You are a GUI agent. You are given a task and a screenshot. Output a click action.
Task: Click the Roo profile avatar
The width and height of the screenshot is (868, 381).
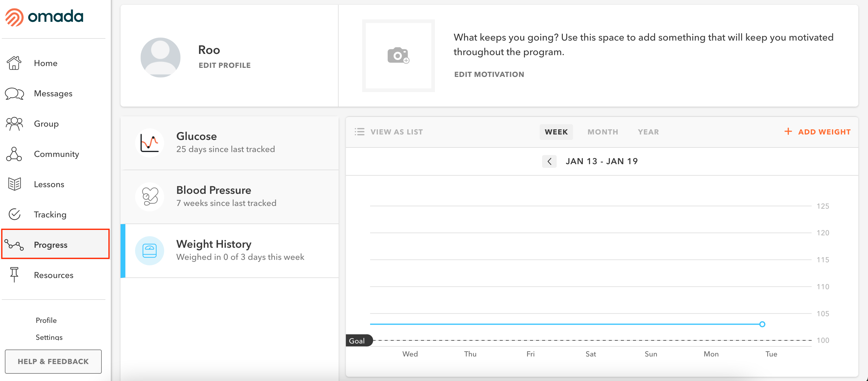161,57
